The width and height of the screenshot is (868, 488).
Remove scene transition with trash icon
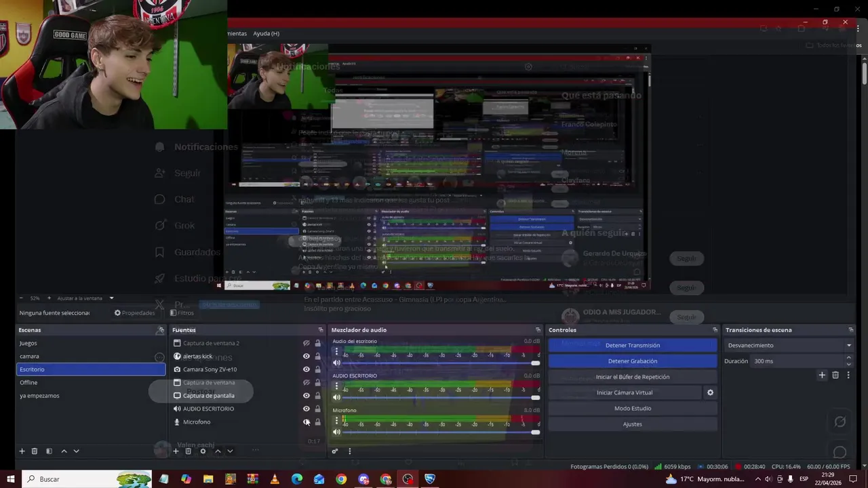pyautogui.click(x=835, y=375)
